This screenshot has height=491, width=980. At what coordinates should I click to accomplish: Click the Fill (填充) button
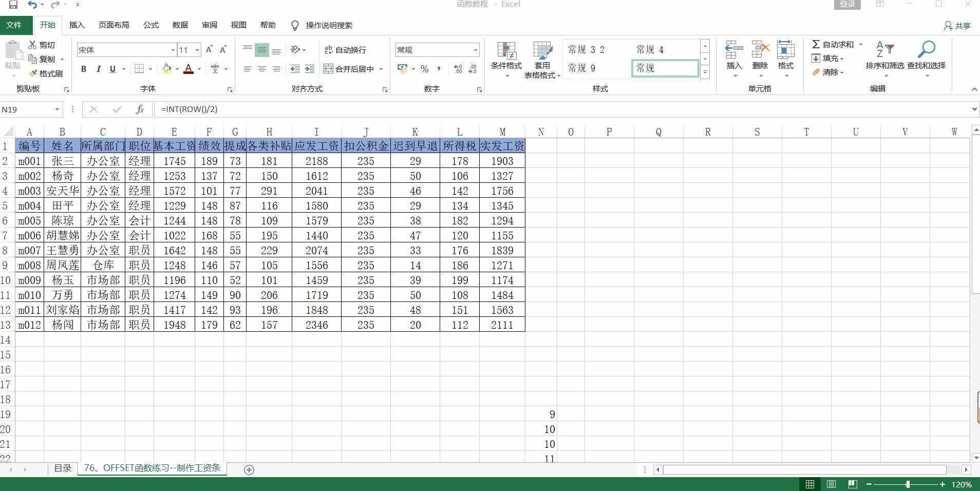pos(827,59)
